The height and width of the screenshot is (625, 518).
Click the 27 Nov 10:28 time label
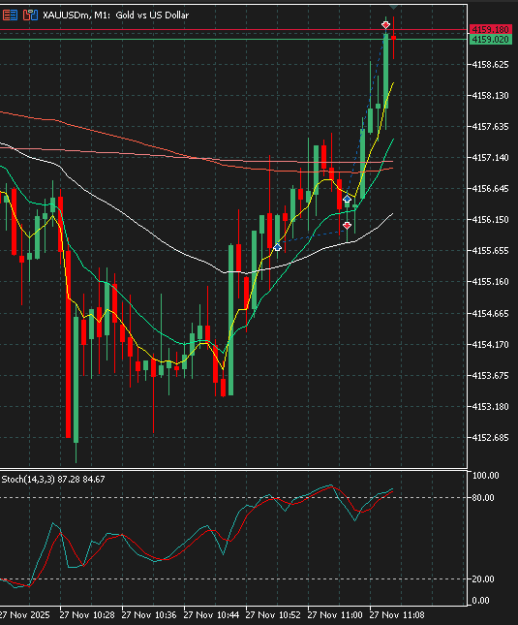(87, 615)
